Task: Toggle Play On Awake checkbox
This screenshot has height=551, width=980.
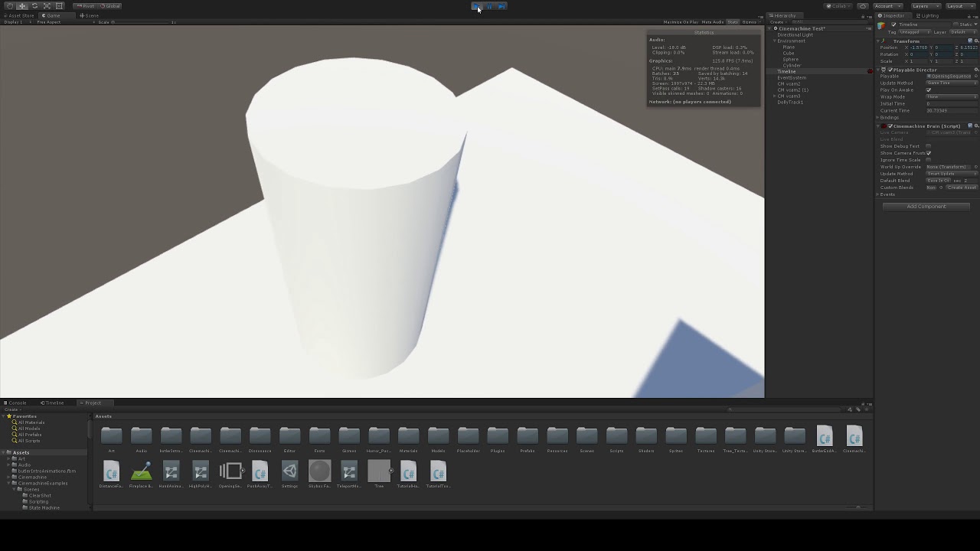Action: pos(929,90)
